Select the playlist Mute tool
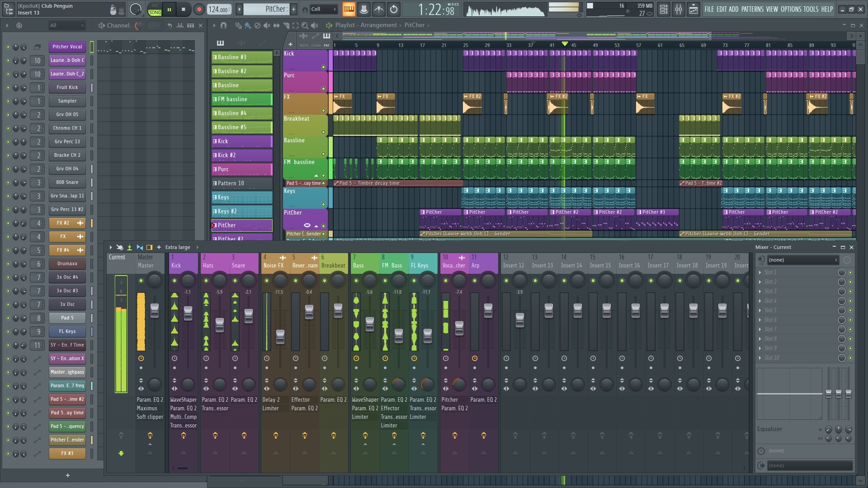The image size is (868, 488). tap(267, 25)
